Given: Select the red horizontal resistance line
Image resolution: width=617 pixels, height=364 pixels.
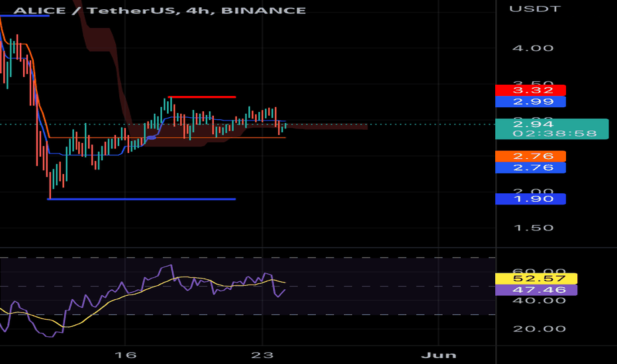Looking at the screenshot, I should (202, 97).
